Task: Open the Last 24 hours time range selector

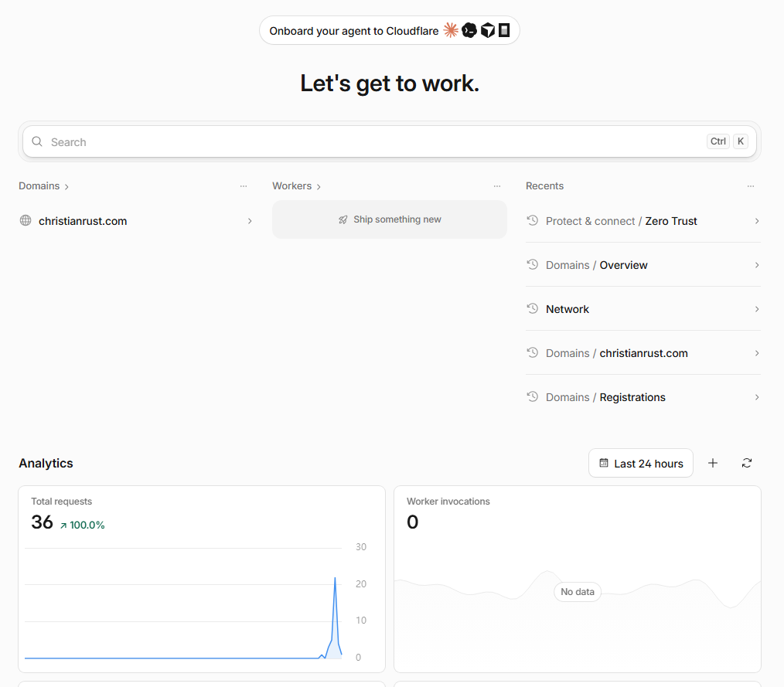Action: coord(640,463)
